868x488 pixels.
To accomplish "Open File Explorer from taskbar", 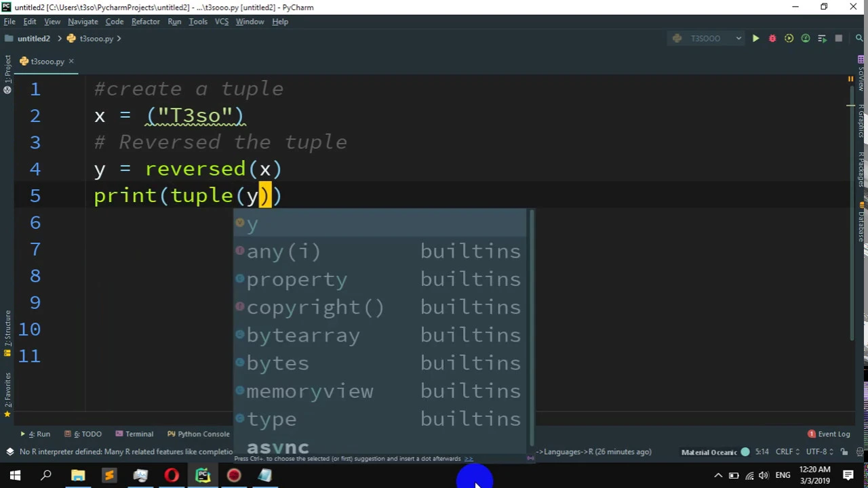I will [78, 476].
